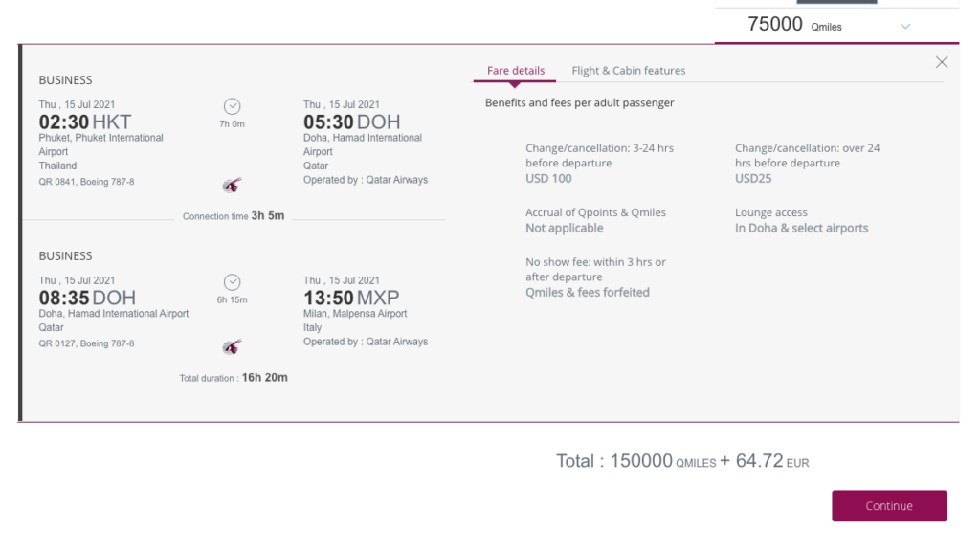Click the clock icon for HKT–DOH flight

click(232, 106)
